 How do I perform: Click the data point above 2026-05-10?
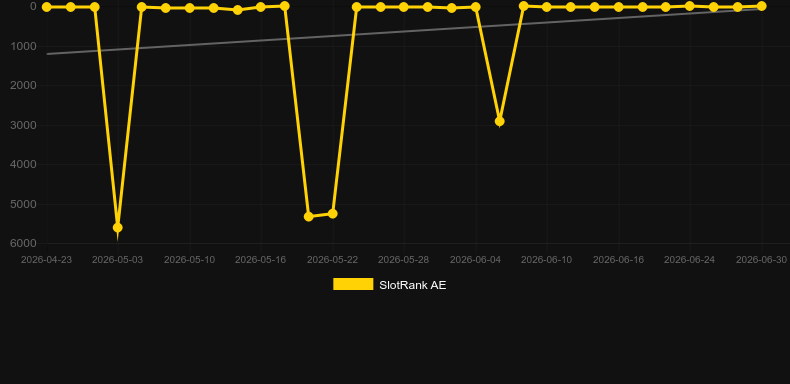pyautogui.click(x=189, y=8)
